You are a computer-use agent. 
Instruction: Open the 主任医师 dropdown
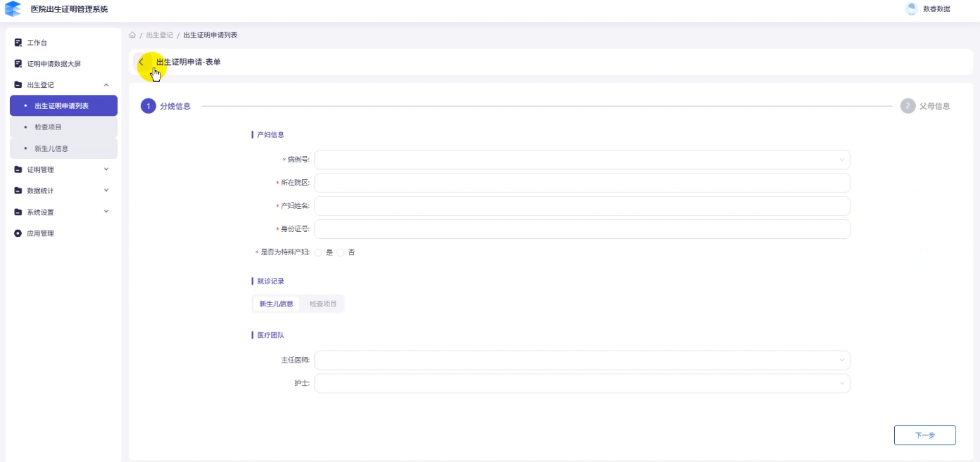pos(582,360)
